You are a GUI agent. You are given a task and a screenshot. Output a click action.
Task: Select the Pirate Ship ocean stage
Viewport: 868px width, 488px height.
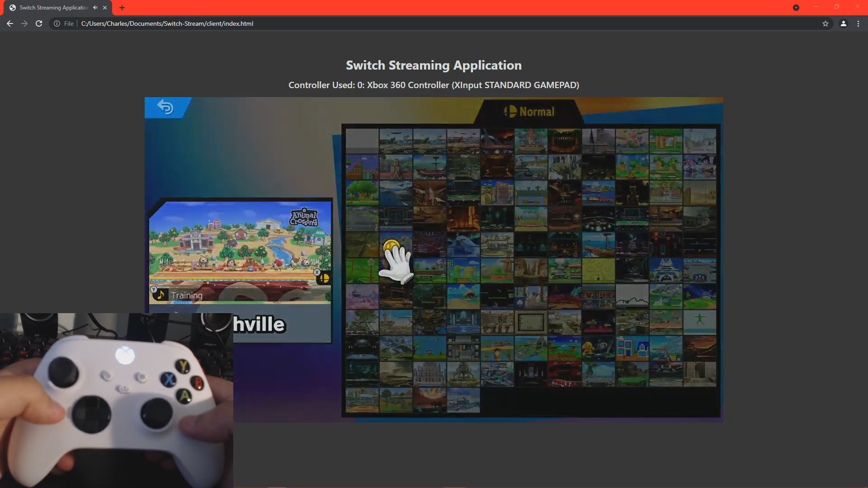tap(598, 245)
